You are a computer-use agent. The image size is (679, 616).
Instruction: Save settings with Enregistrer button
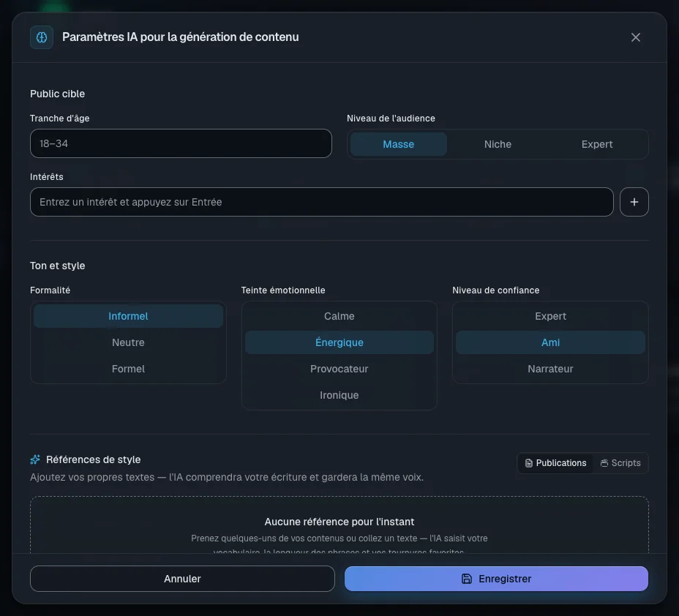pos(496,579)
